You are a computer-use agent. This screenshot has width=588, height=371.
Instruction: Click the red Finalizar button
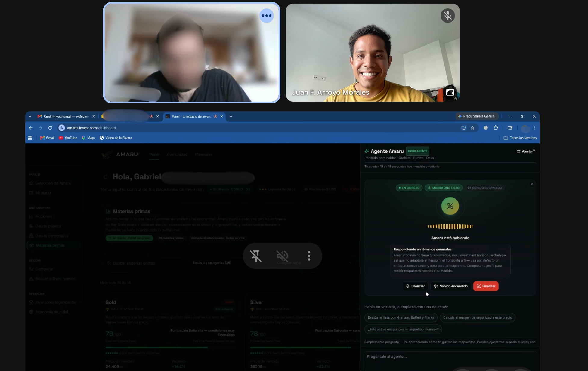pyautogui.click(x=486, y=286)
